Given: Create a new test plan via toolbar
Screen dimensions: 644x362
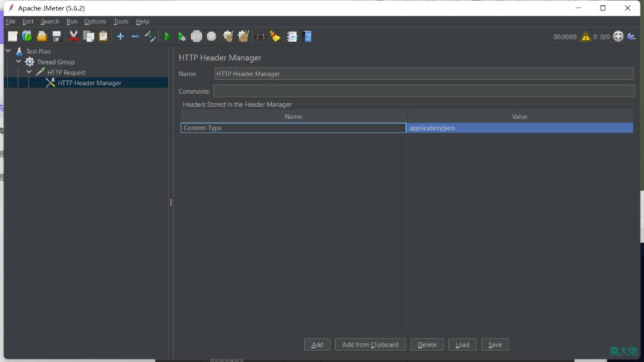Looking at the screenshot, I should pyautogui.click(x=13, y=36).
